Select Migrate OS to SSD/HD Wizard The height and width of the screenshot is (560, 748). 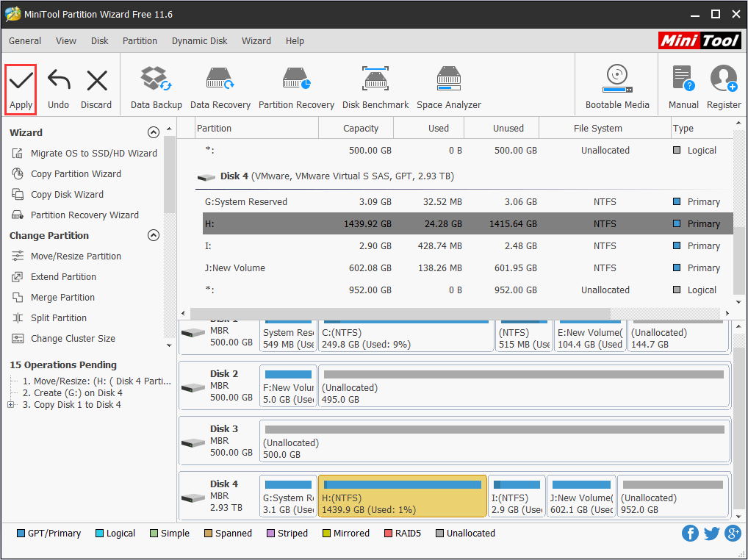click(93, 154)
